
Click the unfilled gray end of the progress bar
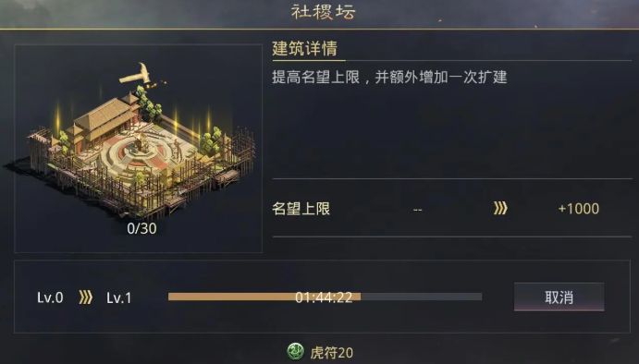tap(422, 297)
